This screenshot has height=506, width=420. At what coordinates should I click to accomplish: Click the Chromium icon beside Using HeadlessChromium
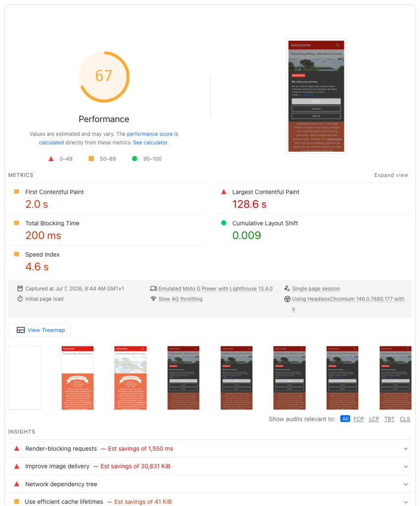[x=287, y=299]
